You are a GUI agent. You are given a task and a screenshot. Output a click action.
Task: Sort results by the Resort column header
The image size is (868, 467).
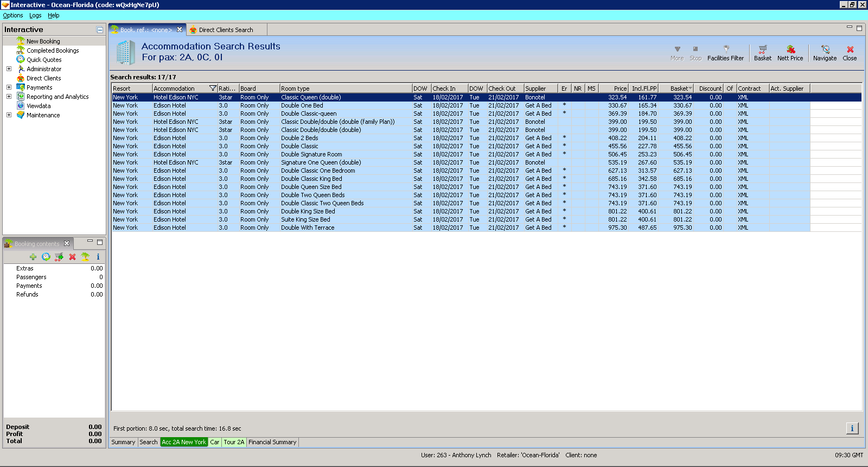(132, 89)
